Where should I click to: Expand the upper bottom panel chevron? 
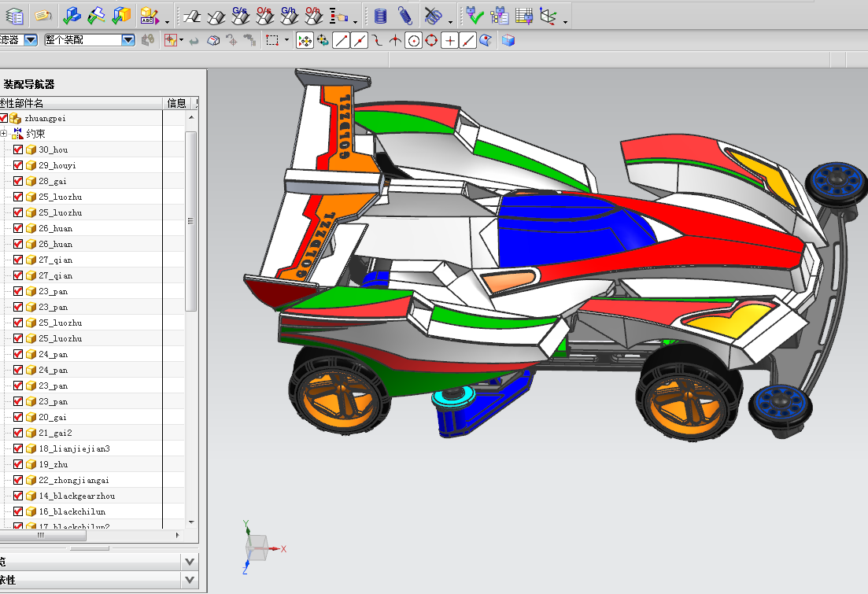click(x=190, y=562)
